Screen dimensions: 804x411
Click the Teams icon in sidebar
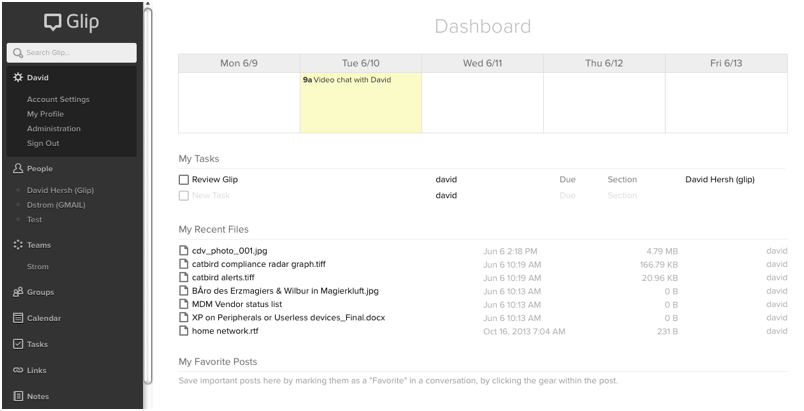tap(18, 245)
